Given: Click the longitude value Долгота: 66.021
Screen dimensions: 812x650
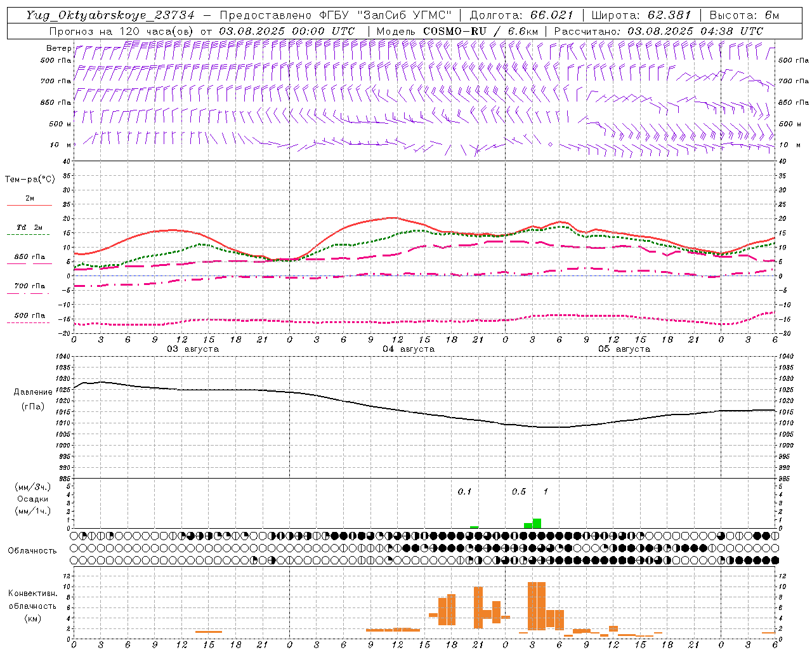Looking at the screenshot, I should 521,15.
